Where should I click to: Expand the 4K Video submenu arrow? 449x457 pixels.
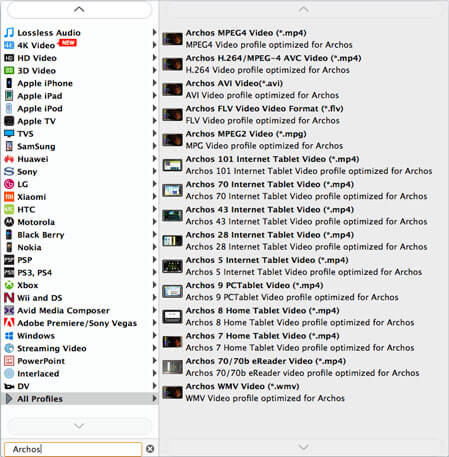click(x=154, y=45)
